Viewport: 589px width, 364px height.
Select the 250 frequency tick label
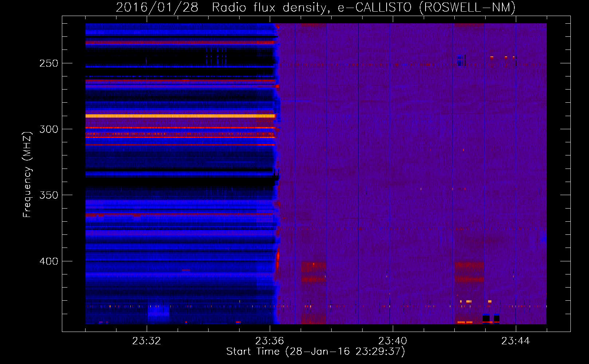(x=49, y=63)
